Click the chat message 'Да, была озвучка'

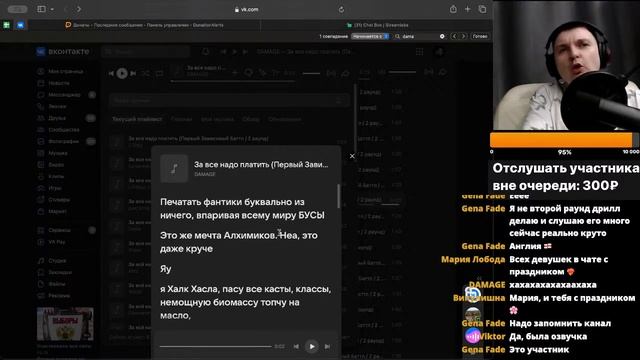pos(548,336)
